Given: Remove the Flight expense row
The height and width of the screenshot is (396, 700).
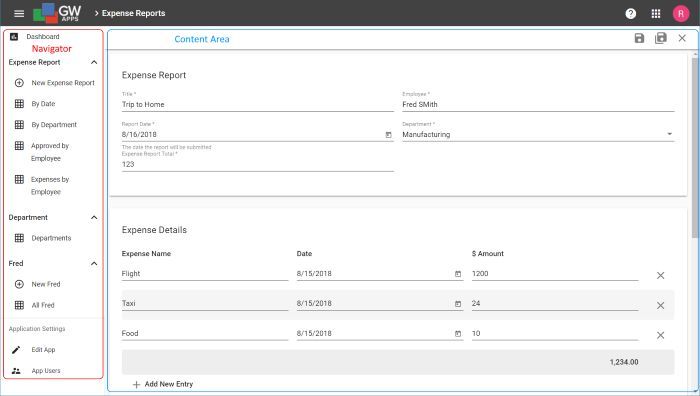Looking at the screenshot, I should (x=660, y=275).
